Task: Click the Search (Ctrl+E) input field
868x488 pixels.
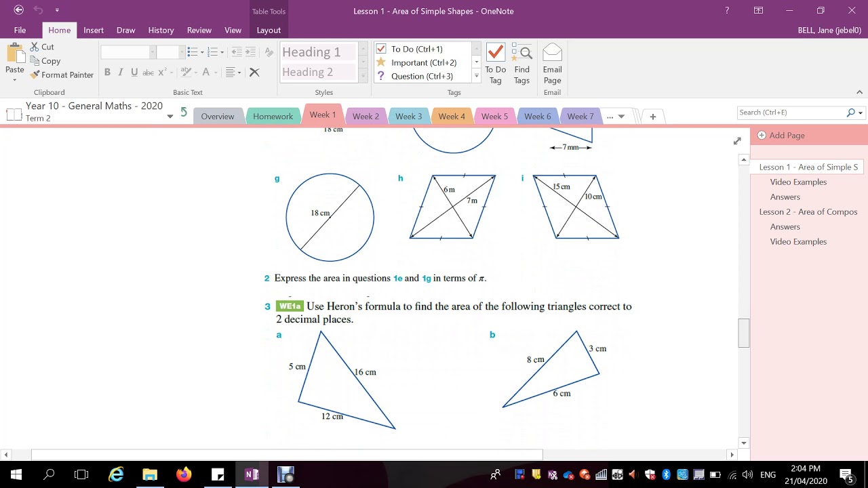Action: (791, 113)
